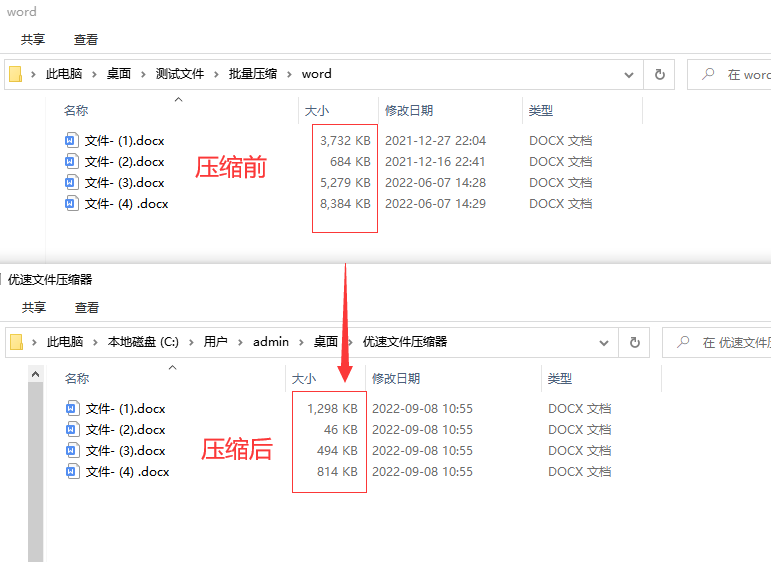Click word breadcrumb in address bar
This screenshot has height=562, width=771.
pyautogui.click(x=317, y=74)
